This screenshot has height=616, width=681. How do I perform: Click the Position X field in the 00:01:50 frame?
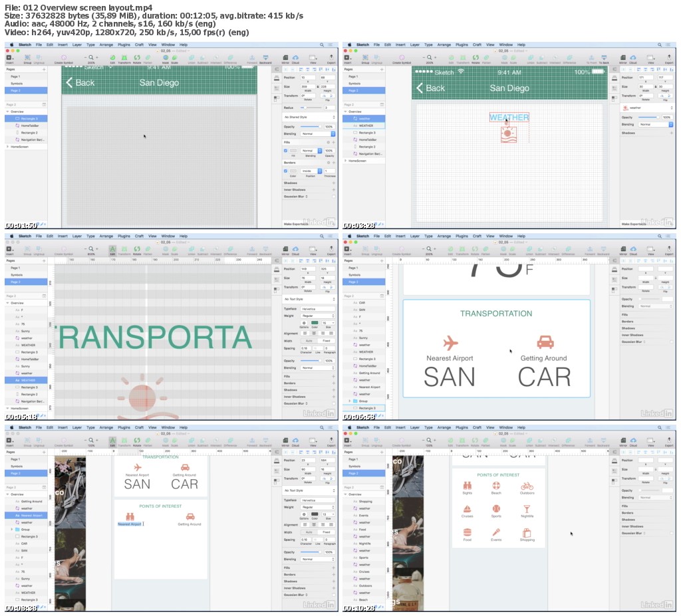pos(308,77)
